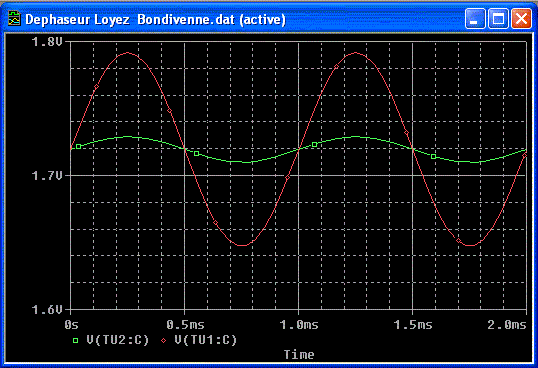Screen dimensions: 538x368
Task: Click the 0.5ms X-axis label
Action: (185, 324)
